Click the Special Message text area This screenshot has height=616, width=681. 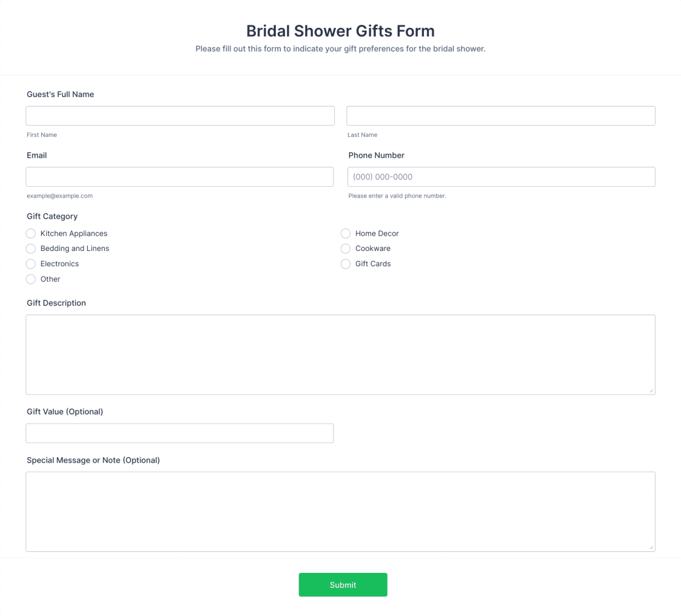click(340, 510)
